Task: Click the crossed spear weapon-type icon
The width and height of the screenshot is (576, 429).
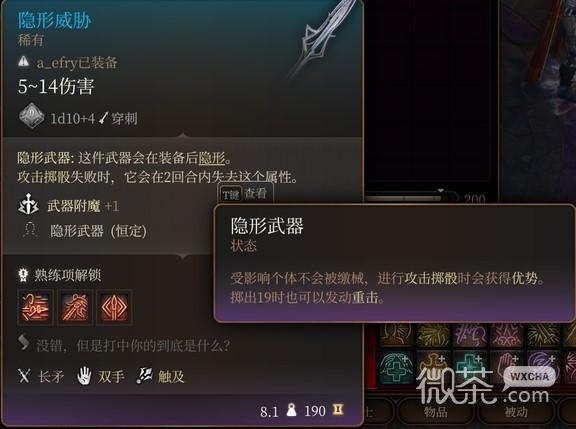Action: click(24, 376)
